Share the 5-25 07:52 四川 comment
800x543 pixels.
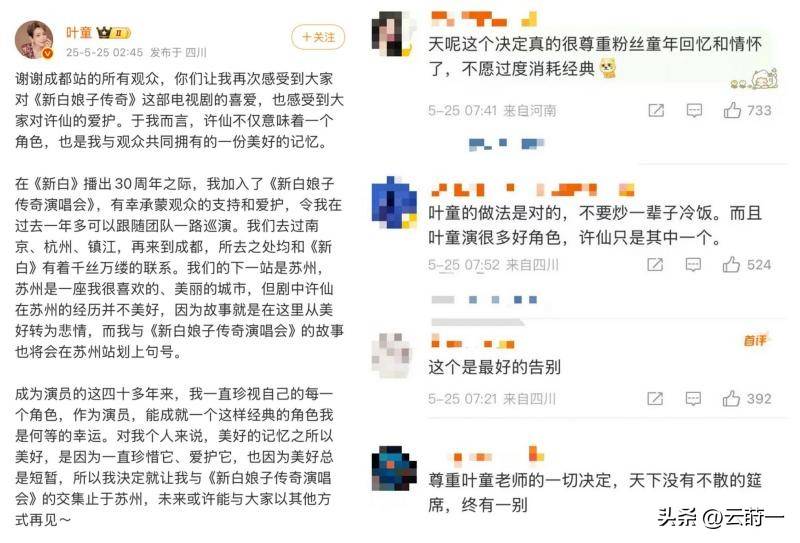[655, 264]
